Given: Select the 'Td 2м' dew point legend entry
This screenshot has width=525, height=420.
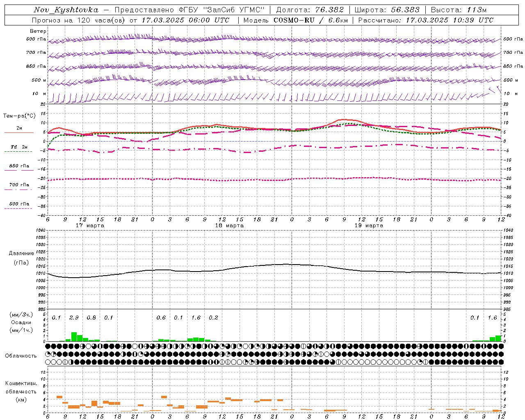Looking at the screenshot, I should 19,147.
